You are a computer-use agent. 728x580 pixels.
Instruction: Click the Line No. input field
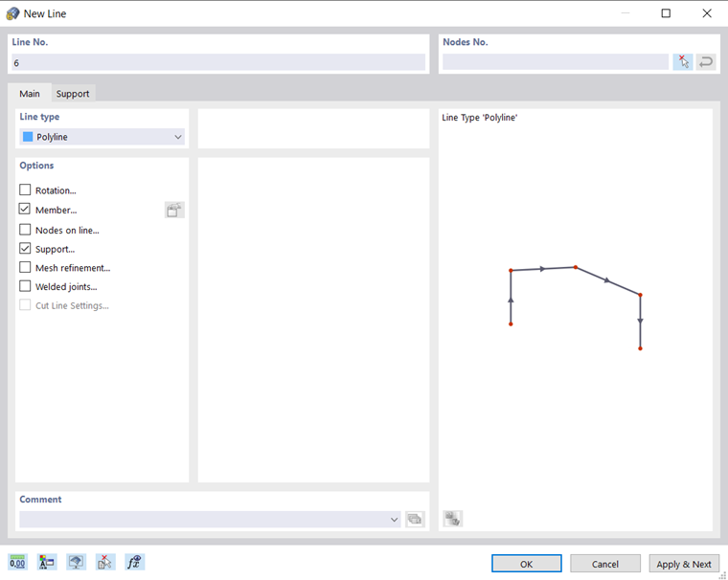pos(218,62)
